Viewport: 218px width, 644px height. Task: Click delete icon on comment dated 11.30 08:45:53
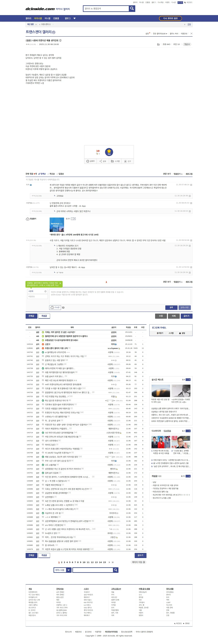coord(191,203)
